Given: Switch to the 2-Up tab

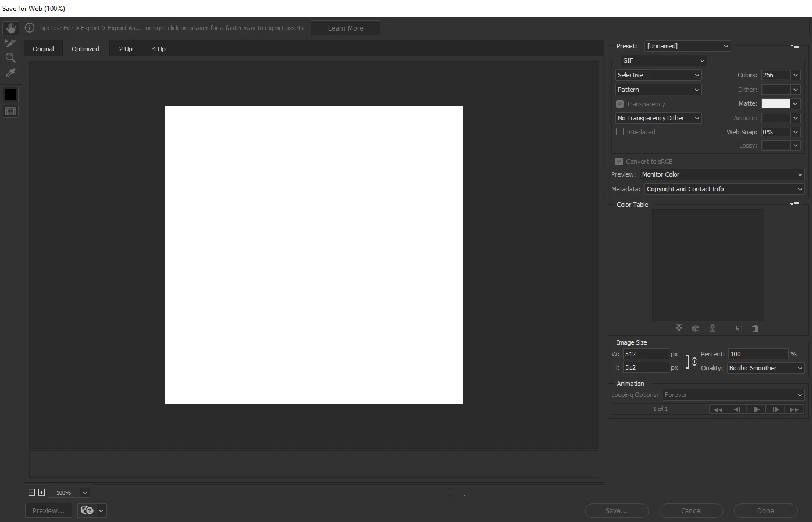Looking at the screenshot, I should click(x=126, y=49).
